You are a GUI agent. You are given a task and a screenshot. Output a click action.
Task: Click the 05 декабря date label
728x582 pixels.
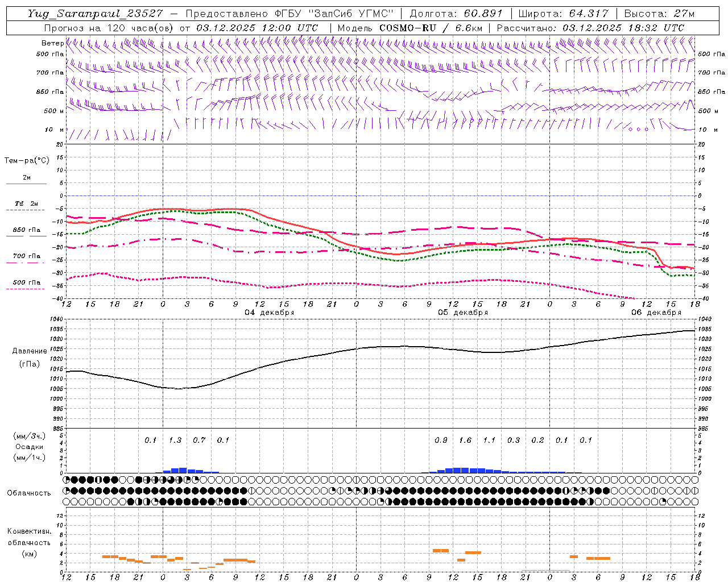[463, 313]
